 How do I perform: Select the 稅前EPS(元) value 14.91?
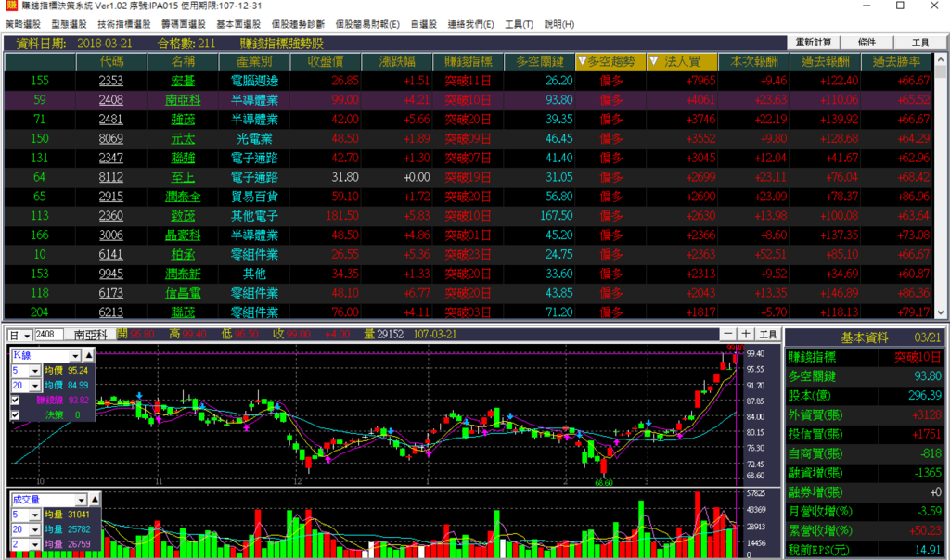(x=928, y=550)
